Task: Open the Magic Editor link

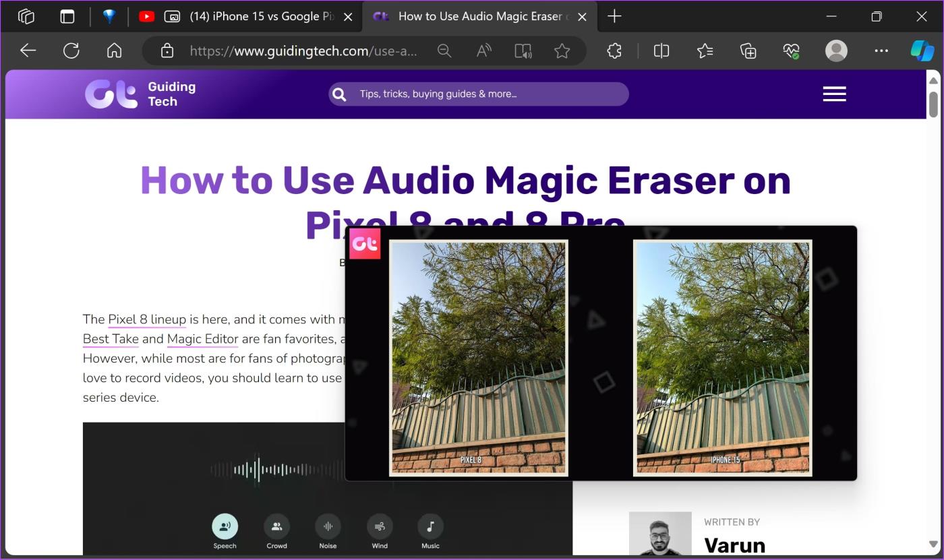Action: (202, 339)
